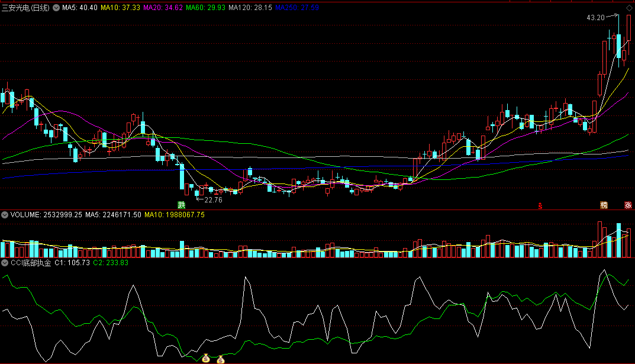Click the 三安光电(日线) chart title

pyautogui.click(x=25, y=8)
